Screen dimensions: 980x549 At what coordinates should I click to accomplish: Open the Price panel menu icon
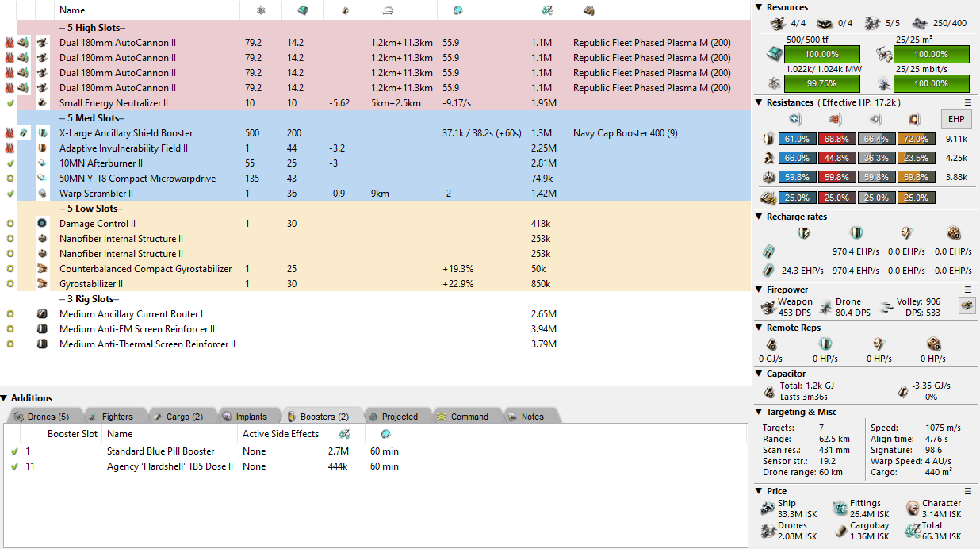[968, 491]
